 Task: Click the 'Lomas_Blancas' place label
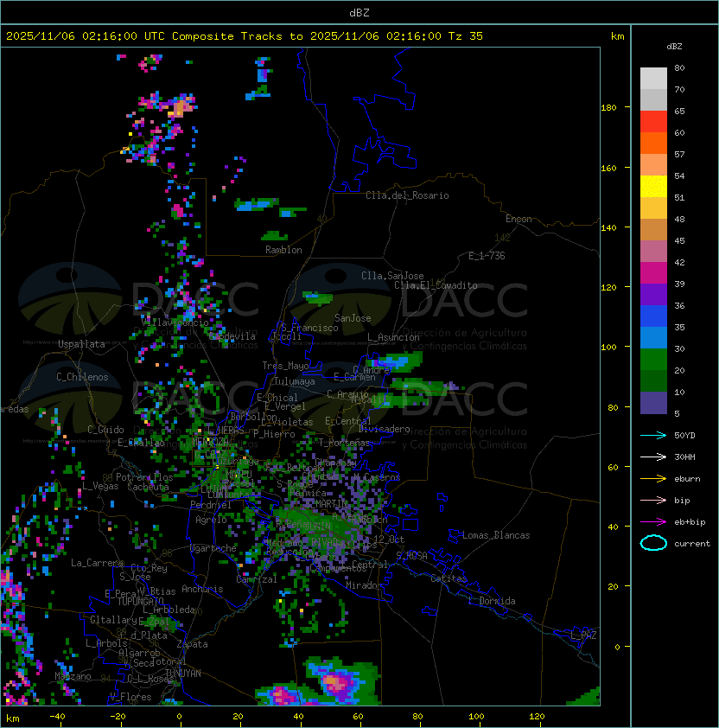click(x=496, y=535)
